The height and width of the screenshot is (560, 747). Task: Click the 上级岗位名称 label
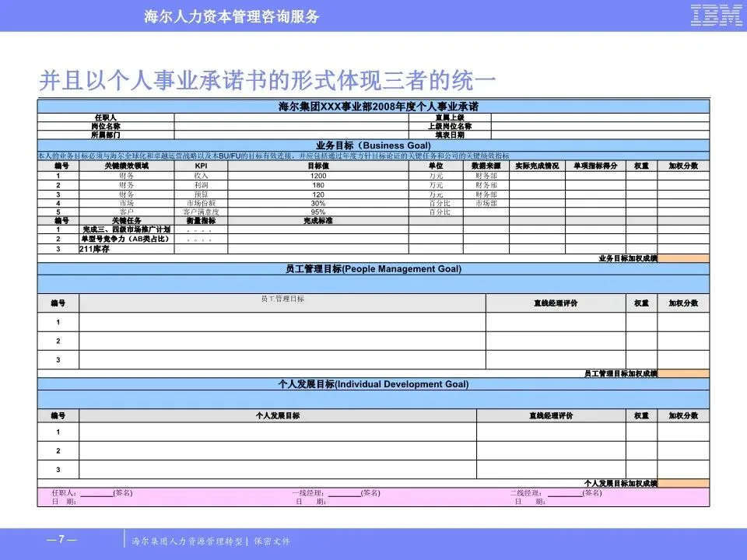click(x=450, y=126)
